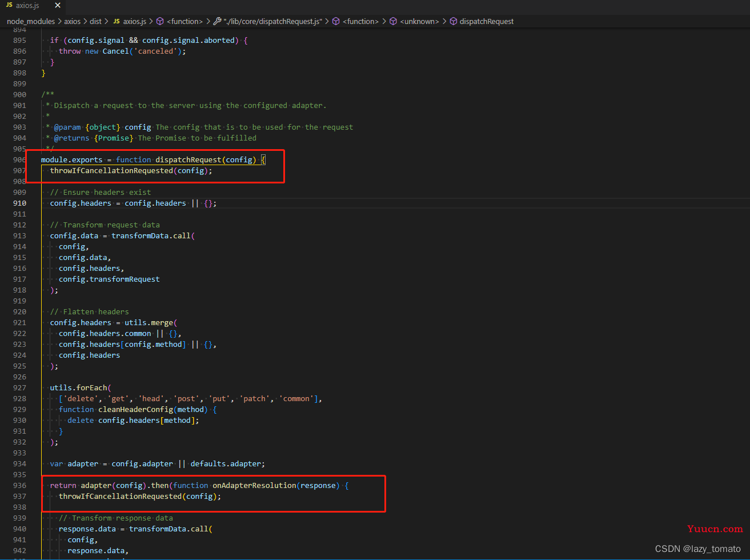Click line number 895 in the gutter
Screen dimensions: 750x560
tap(19, 40)
